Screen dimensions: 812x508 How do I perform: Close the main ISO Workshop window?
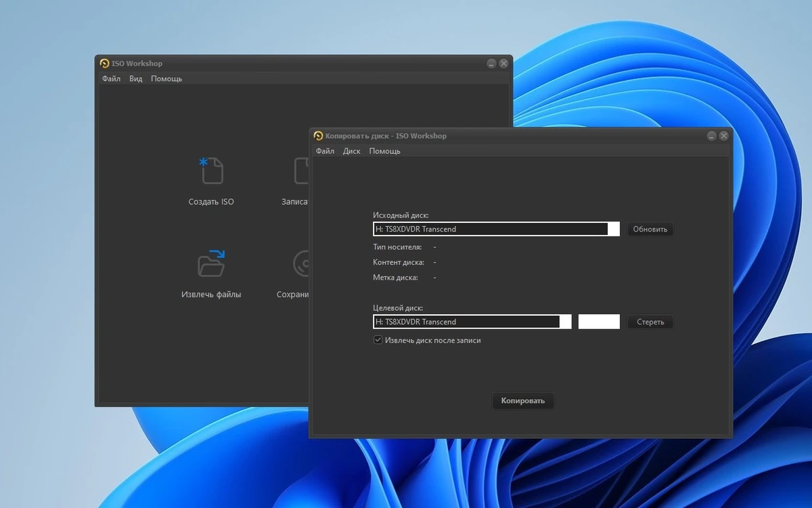503,64
